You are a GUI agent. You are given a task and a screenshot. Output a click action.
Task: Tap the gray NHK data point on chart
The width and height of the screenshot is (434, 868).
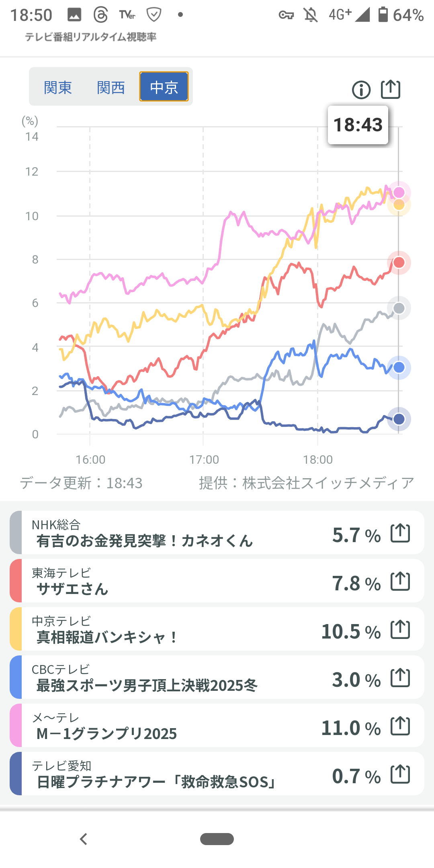[399, 308]
